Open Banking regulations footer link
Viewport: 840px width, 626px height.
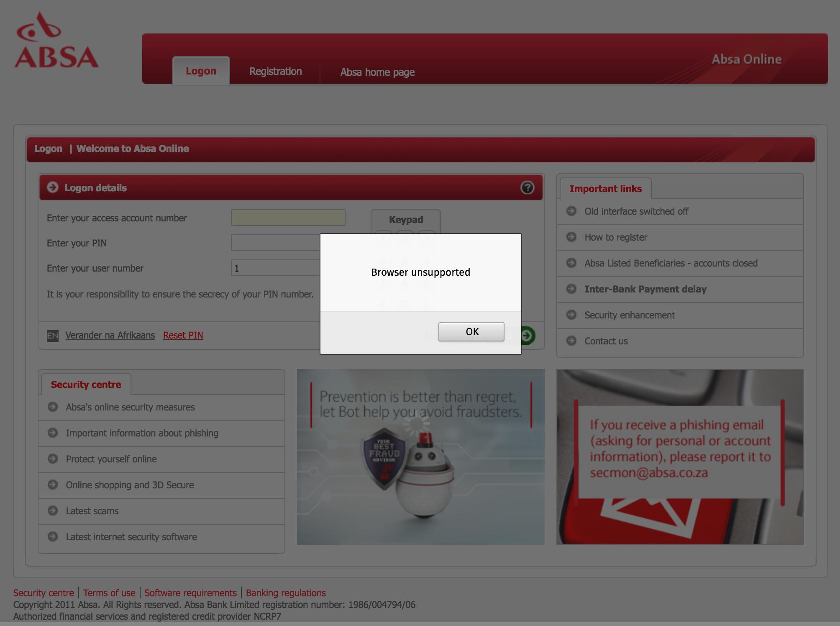click(x=286, y=593)
